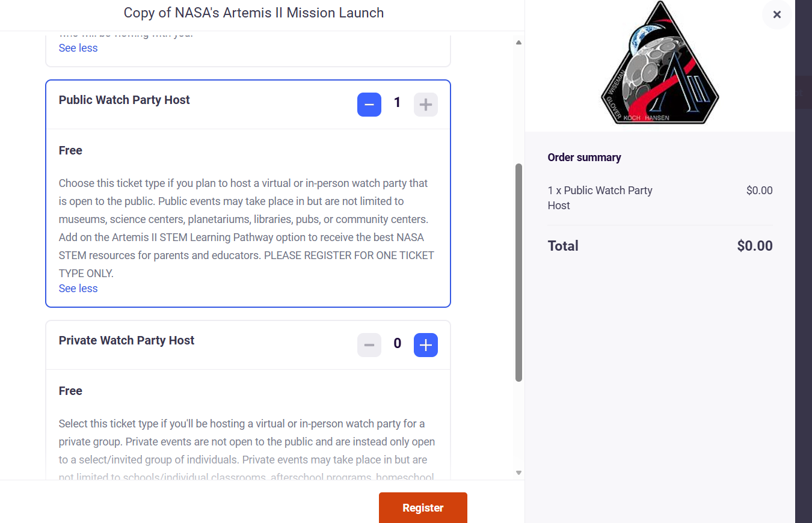Click the Public Watch Party quantity value 1
812x523 pixels.
pyautogui.click(x=397, y=103)
